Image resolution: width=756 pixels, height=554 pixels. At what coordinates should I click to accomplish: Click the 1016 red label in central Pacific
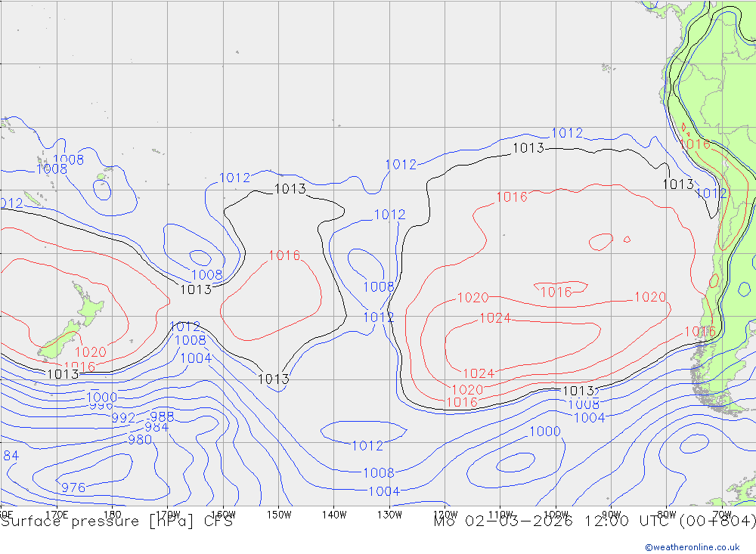click(x=284, y=255)
